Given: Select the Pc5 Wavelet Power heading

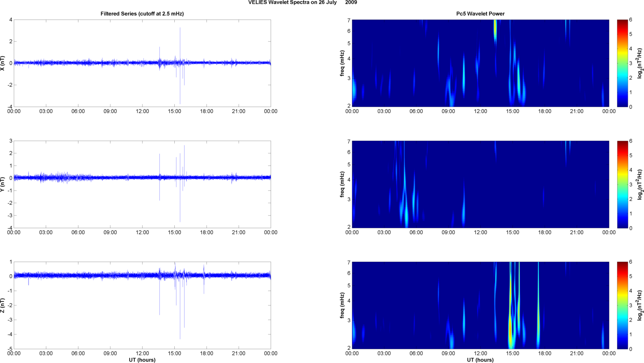Looking at the screenshot, I should [x=480, y=14].
